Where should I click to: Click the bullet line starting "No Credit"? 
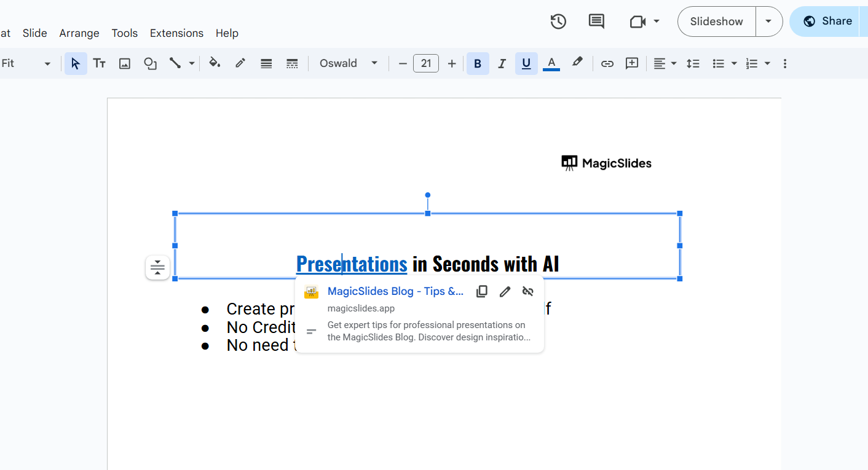261,327
